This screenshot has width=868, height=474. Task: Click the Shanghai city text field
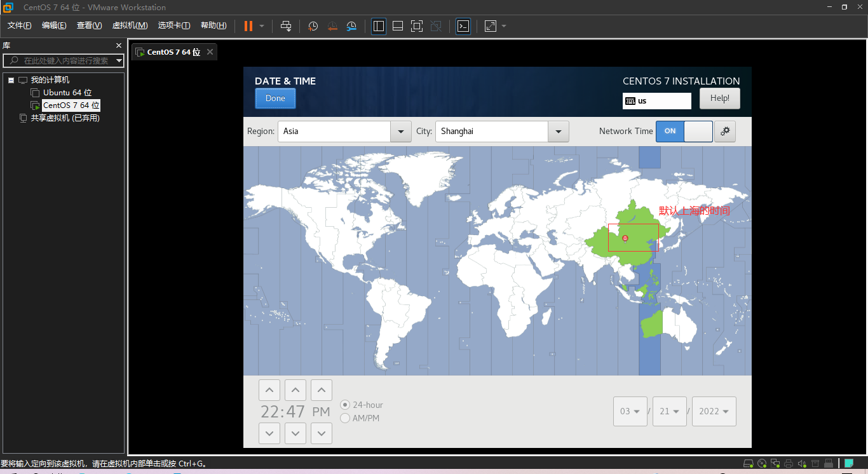(492, 132)
